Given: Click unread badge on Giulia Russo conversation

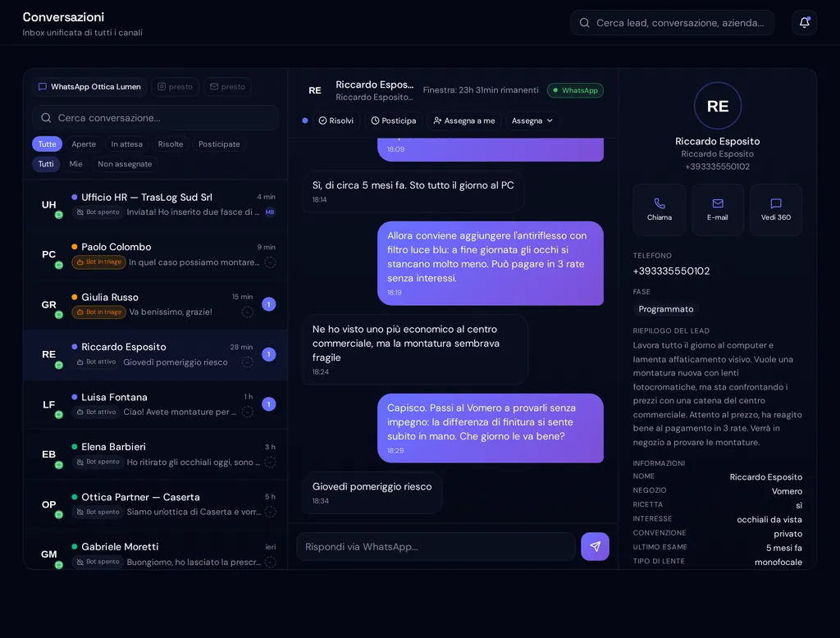Looking at the screenshot, I should pyautogui.click(x=269, y=304).
